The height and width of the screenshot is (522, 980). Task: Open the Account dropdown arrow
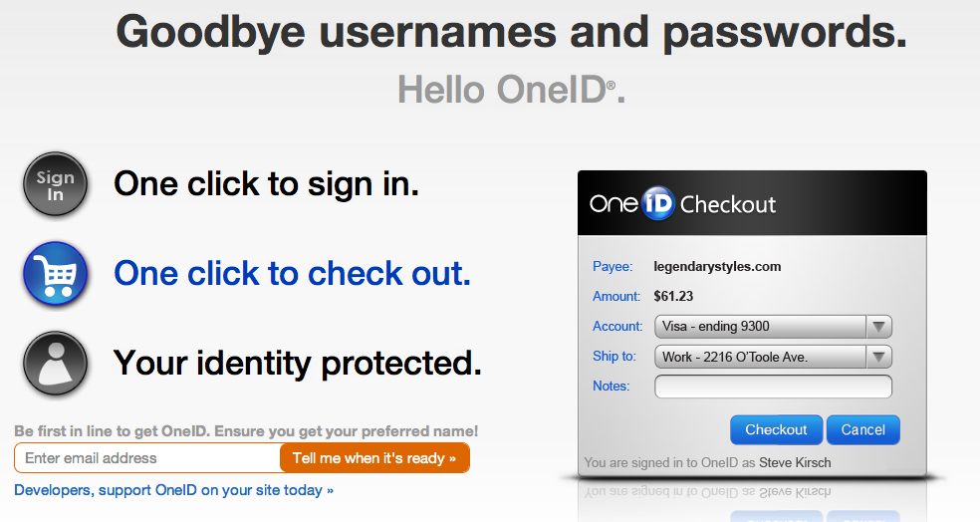[x=878, y=327]
